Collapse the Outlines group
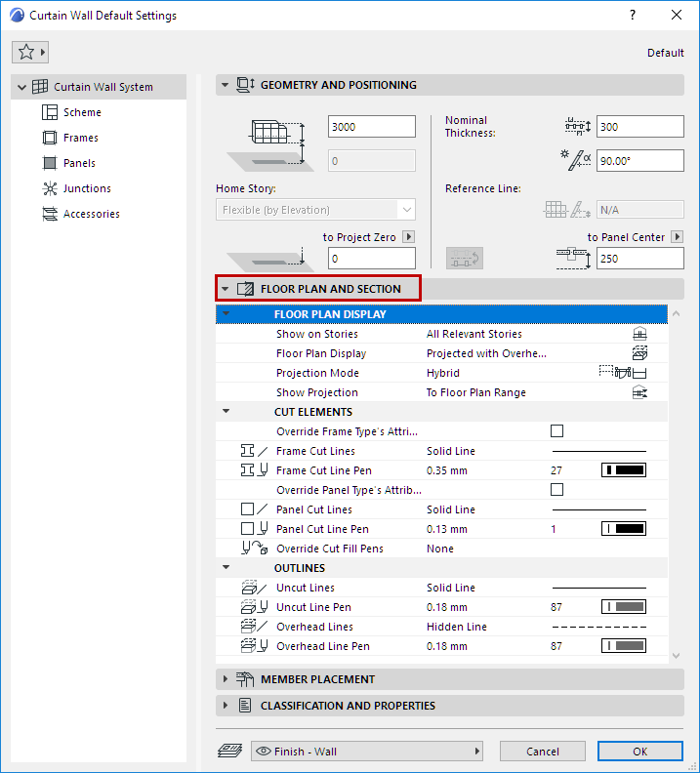700x773 pixels. [226, 567]
